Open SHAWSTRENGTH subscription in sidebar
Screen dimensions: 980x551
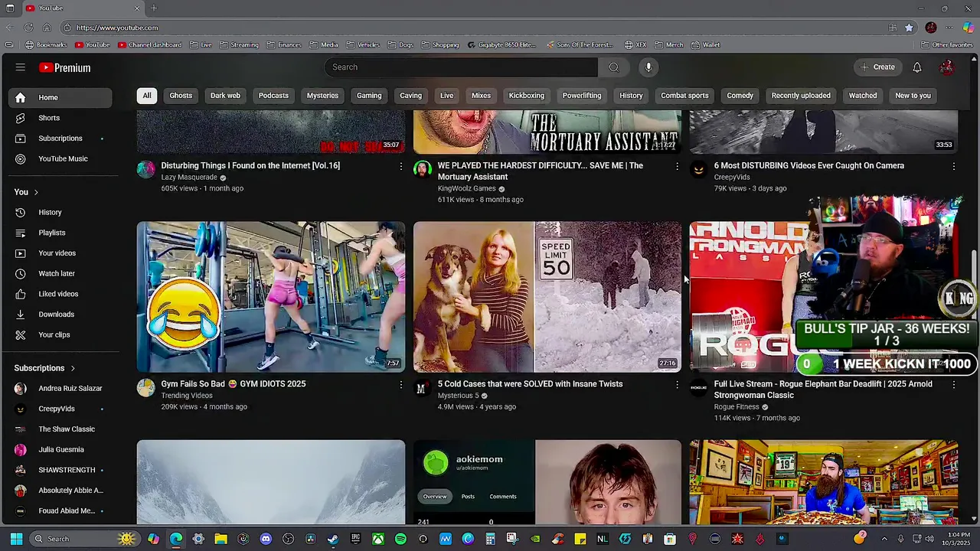60,470
